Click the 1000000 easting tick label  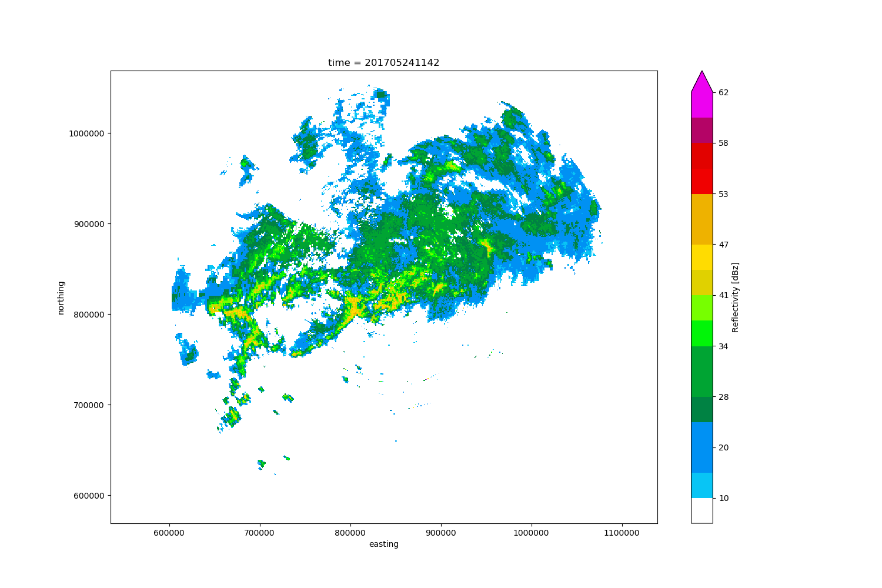532,533
